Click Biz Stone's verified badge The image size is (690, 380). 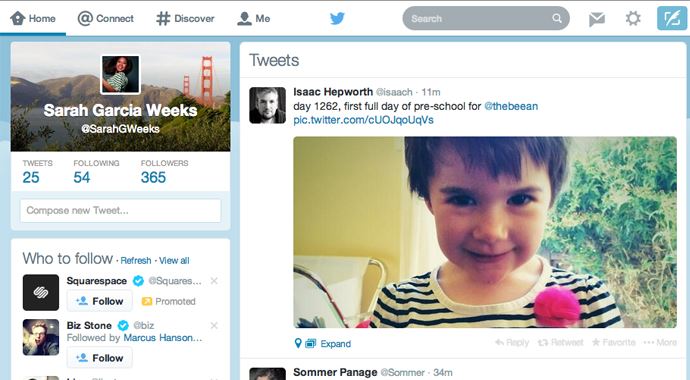point(123,325)
